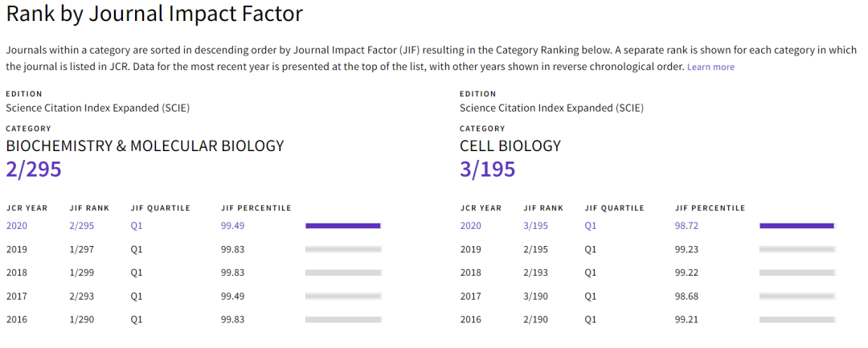Click the CELL BIOLOGY category heading

(510, 146)
